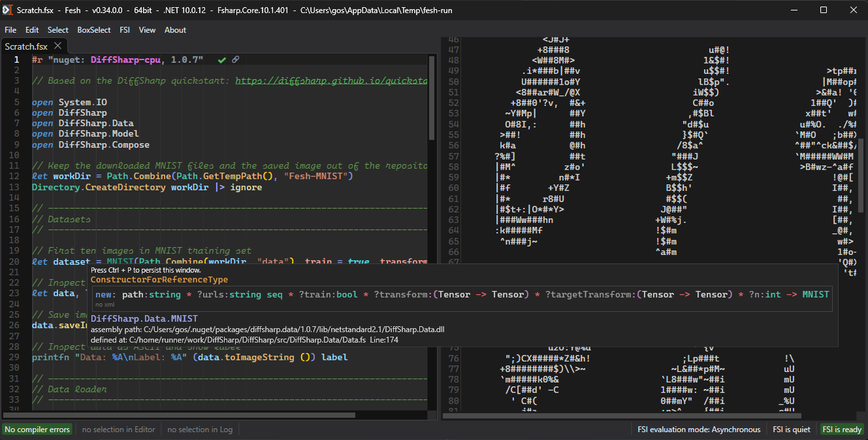
Task: Click 'DiffSharp.Data.MNIST' in the tooltip
Action: point(144,318)
